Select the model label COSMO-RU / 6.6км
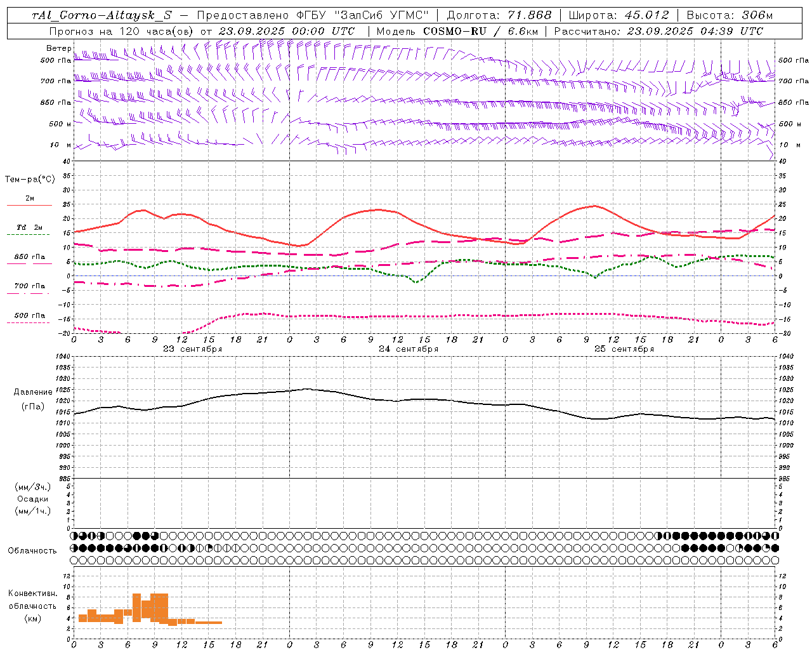812x650 pixels. (x=480, y=31)
